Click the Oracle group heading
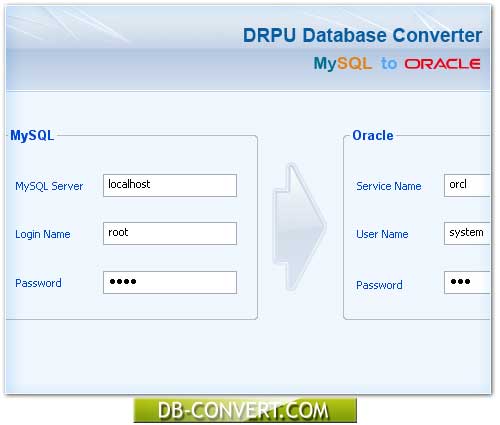This screenshot has height=425, width=500. tap(373, 136)
